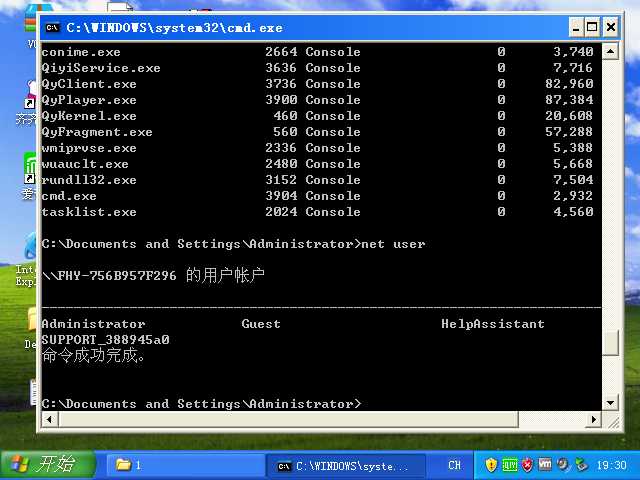The height and width of the screenshot is (480, 640).
Task: Click the QyPlayer.exe process name
Action: 89,100
